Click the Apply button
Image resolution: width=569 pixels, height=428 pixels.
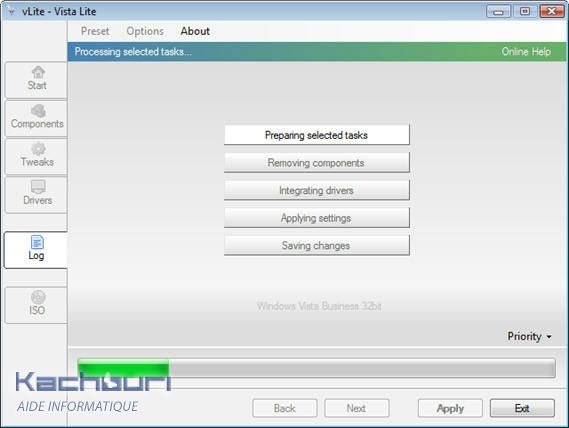tap(450, 408)
